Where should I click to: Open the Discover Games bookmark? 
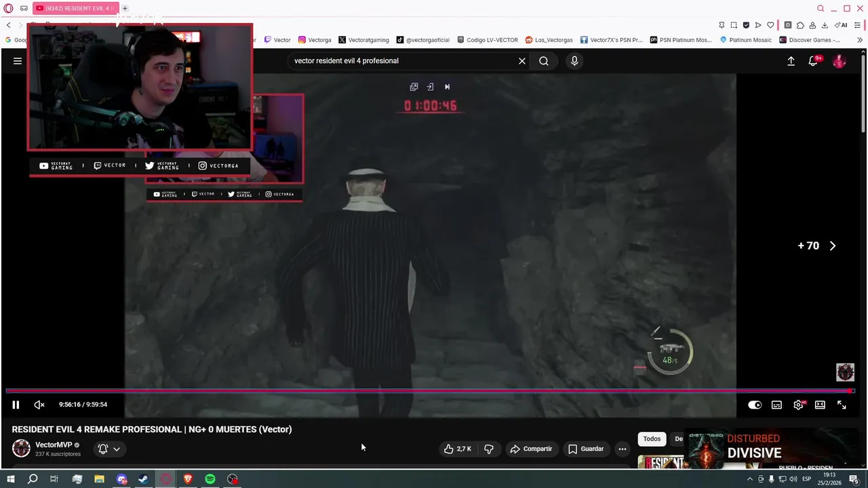810,40
